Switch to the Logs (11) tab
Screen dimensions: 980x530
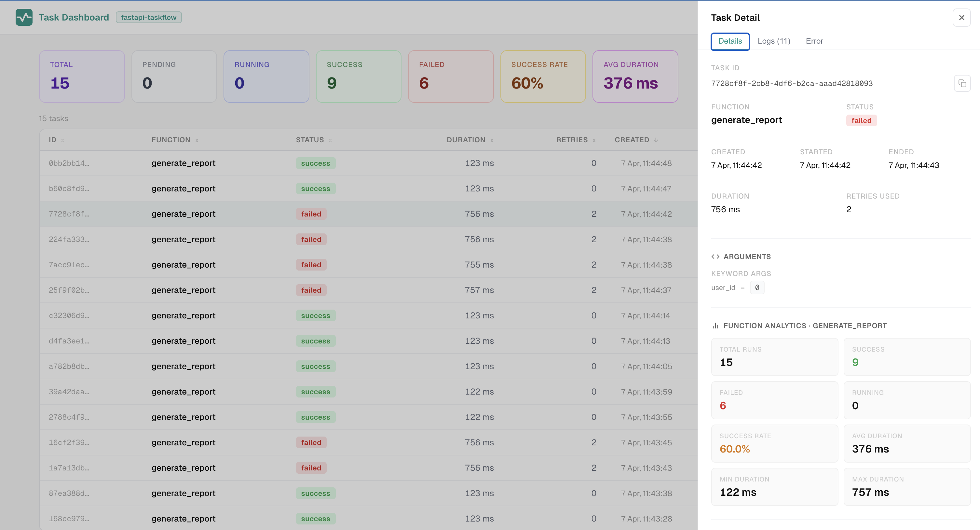pyautogui.click(x=773, y=41)
